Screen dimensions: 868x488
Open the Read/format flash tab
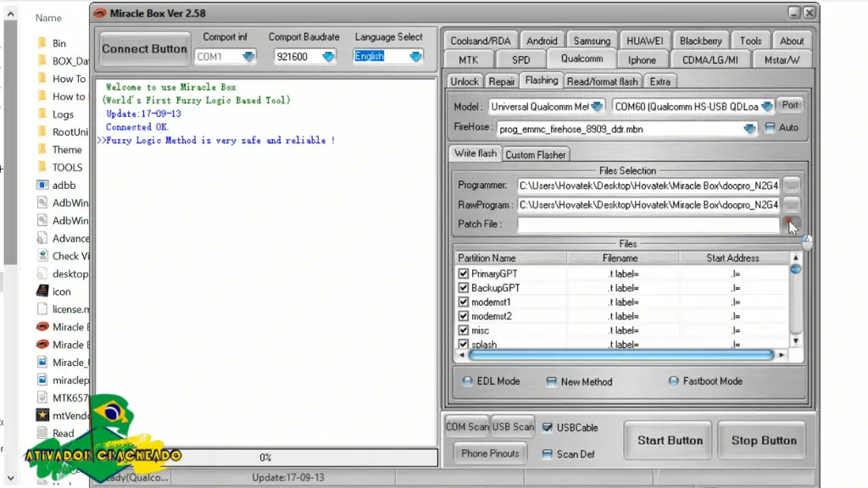click(603, 81)
